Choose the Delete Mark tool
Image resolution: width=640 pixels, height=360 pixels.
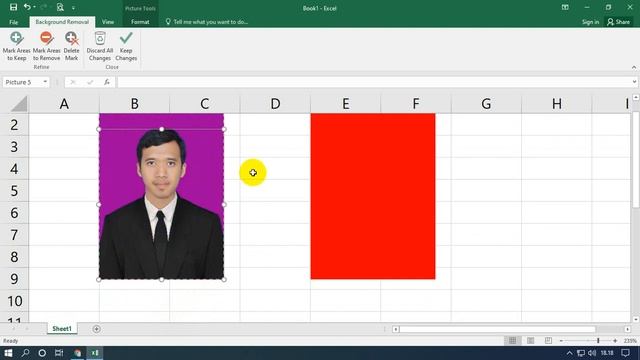point(71,47)
